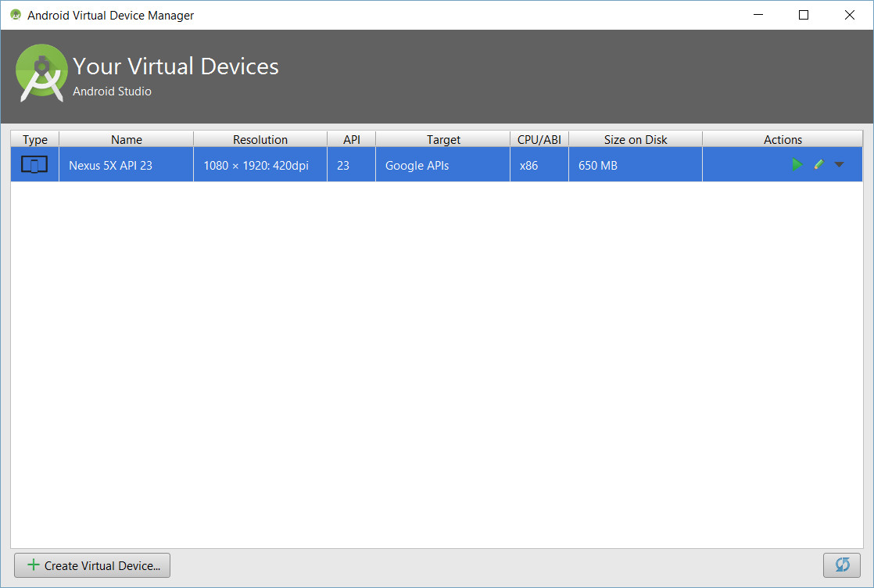Select the "Nexus 5X API 23" name cell
Image resolution: width=874 pixels, height=588 pixels.
click(x=127, y=165)
